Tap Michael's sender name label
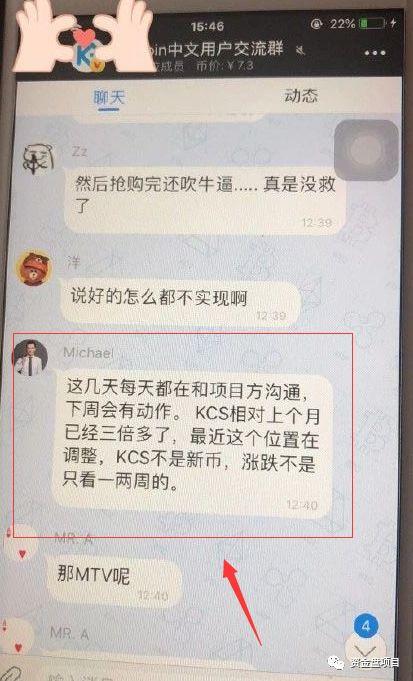 (x=89, y=352)
